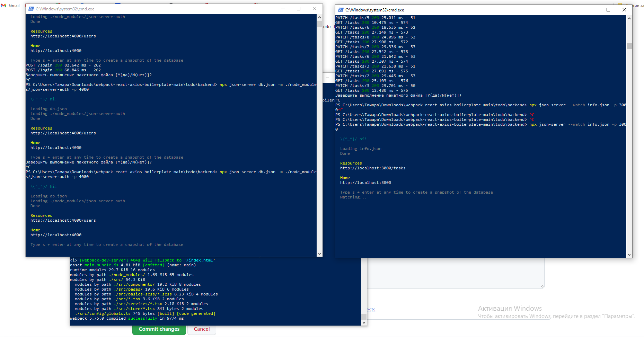
Task: Click the './src/services/*.tsx' modules line
Action: pyautogui.click(x=141, y=304)
